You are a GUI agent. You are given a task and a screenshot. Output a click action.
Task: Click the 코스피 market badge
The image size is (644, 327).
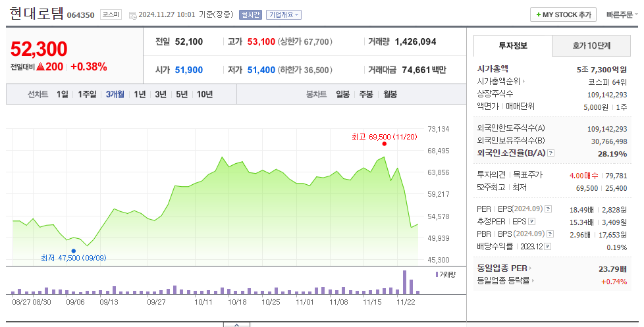[x=111, y=14]
